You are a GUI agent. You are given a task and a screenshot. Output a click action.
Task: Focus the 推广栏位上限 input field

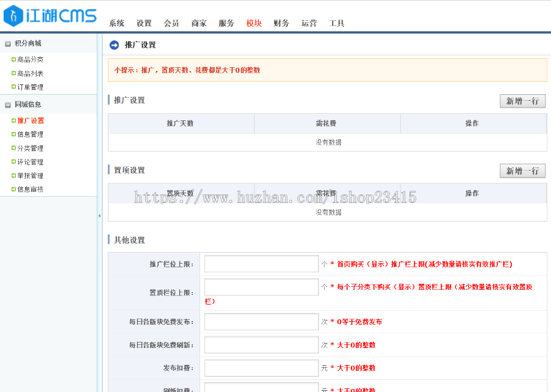click(x=261, y=264)
